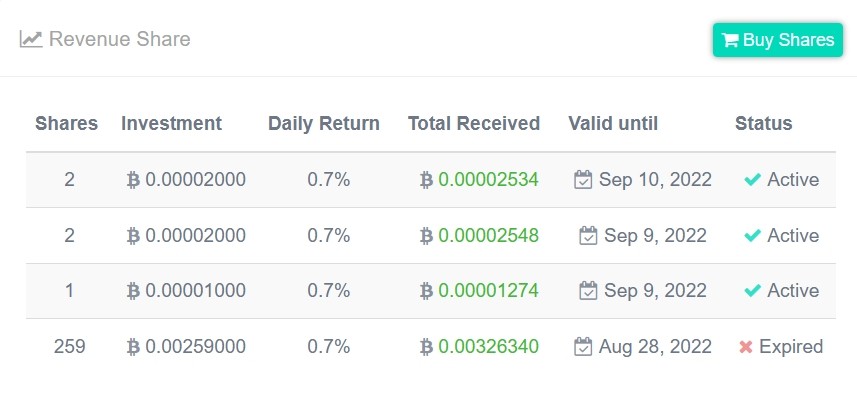
Task: Click the Valid until column header
Action: pos(613,123)
